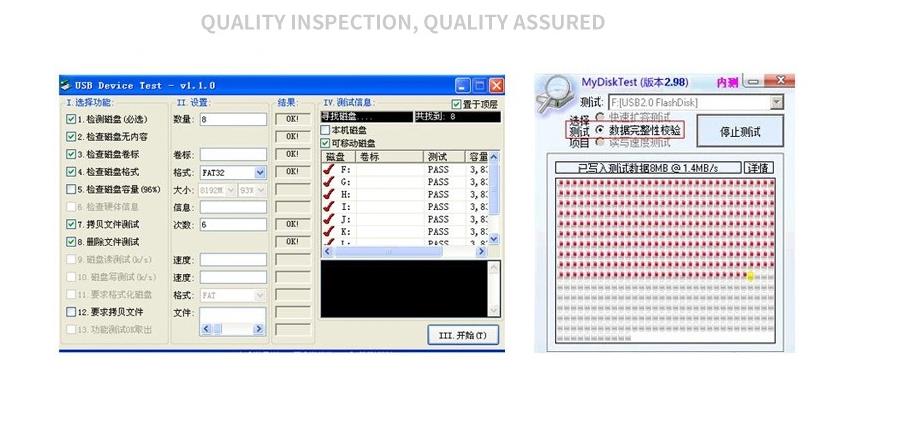Image resolution: width=902 pixels, height=440 pixels.
Task: Click the disk list scroll-right arrow
Action: click(482, 251)
